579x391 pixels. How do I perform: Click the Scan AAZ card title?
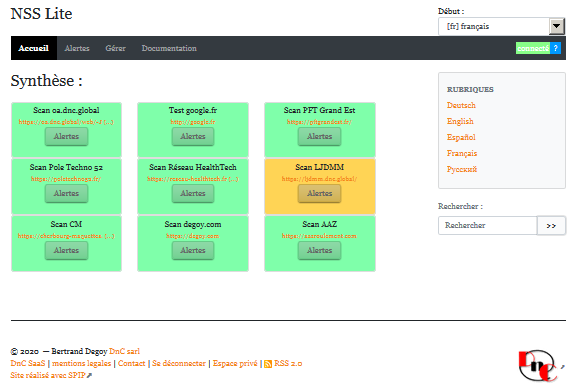319,224
